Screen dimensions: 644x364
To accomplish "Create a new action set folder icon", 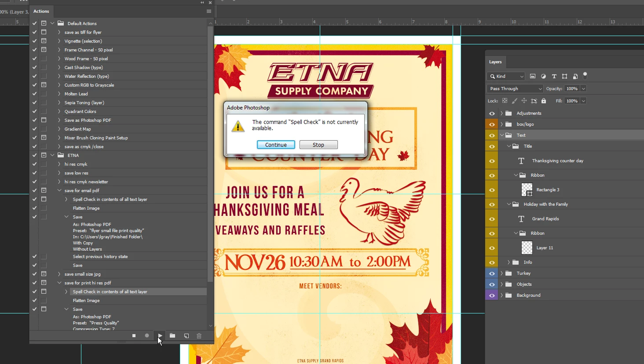I will [172, 336].
